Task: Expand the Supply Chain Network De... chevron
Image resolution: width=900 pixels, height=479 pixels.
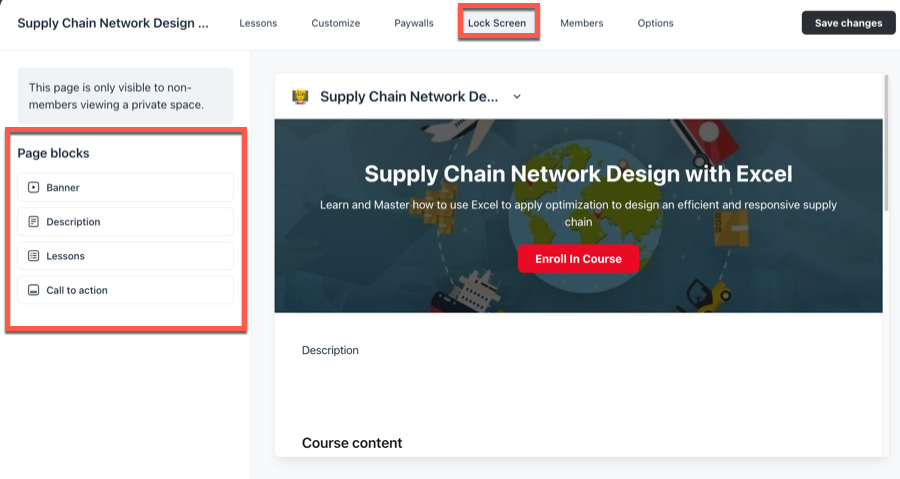Action: (517, 96)
